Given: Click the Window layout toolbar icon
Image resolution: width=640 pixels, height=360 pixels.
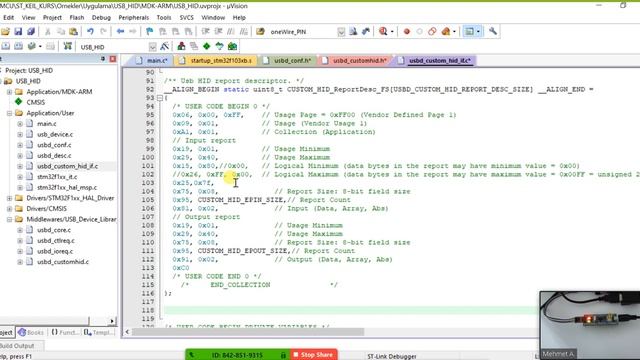Looking at the screenshot, I should [x=470, y=31].
